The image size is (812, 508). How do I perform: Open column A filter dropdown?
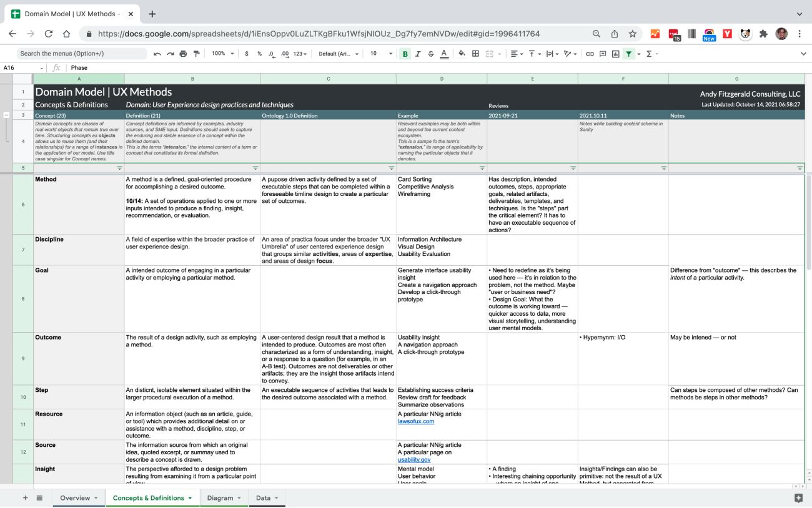click(x=119, y=168)
